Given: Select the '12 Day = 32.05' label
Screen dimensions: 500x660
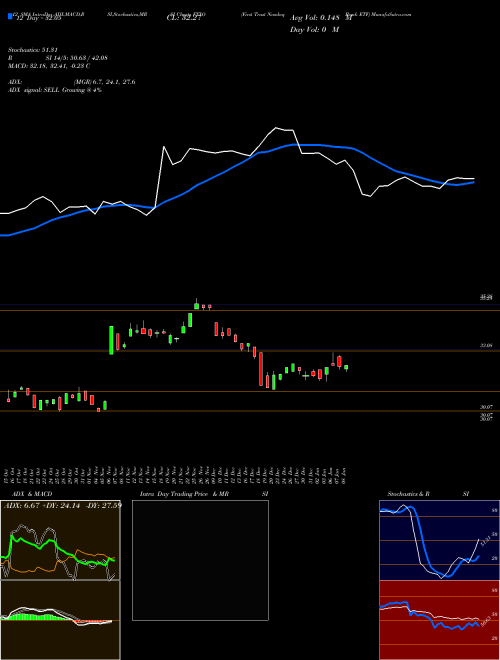Looking at the screenshot, I should click(37, 18).
